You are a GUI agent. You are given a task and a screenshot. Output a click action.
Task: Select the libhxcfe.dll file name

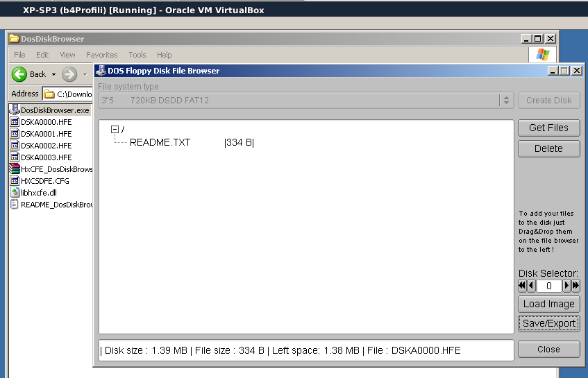tap(39, 193)
